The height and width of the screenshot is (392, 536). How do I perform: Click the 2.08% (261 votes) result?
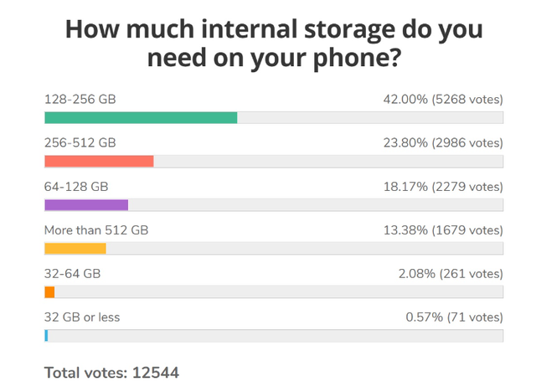pyautogui.click(x=451, y=274)
